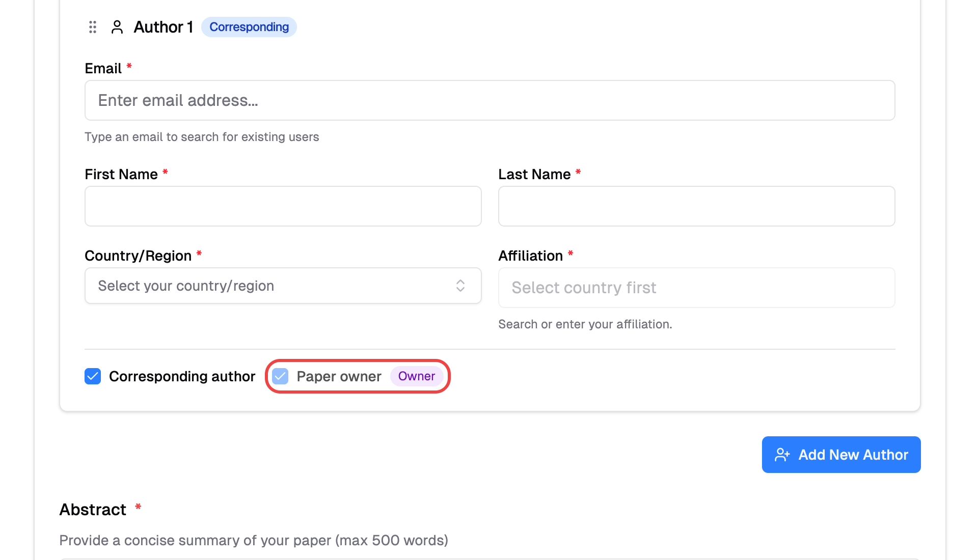
Task: Click the blue Corresponding badge
Action: click(249, 27)
